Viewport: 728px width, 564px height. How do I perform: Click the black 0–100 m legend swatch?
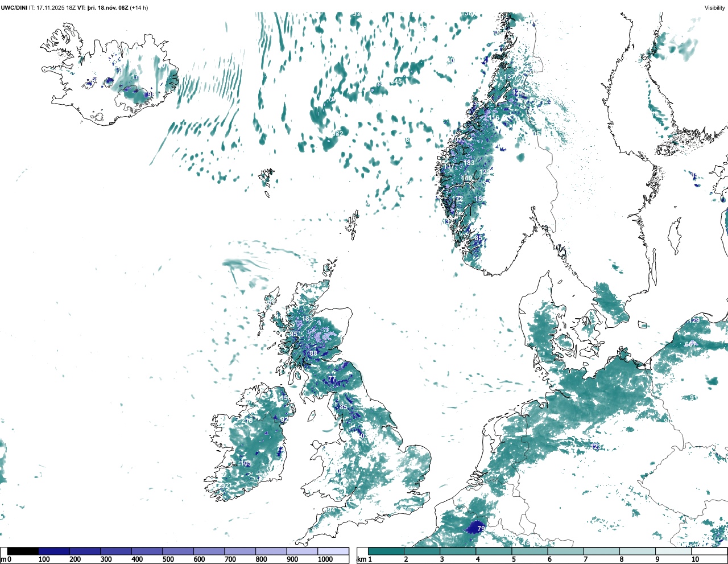point(23,551)
